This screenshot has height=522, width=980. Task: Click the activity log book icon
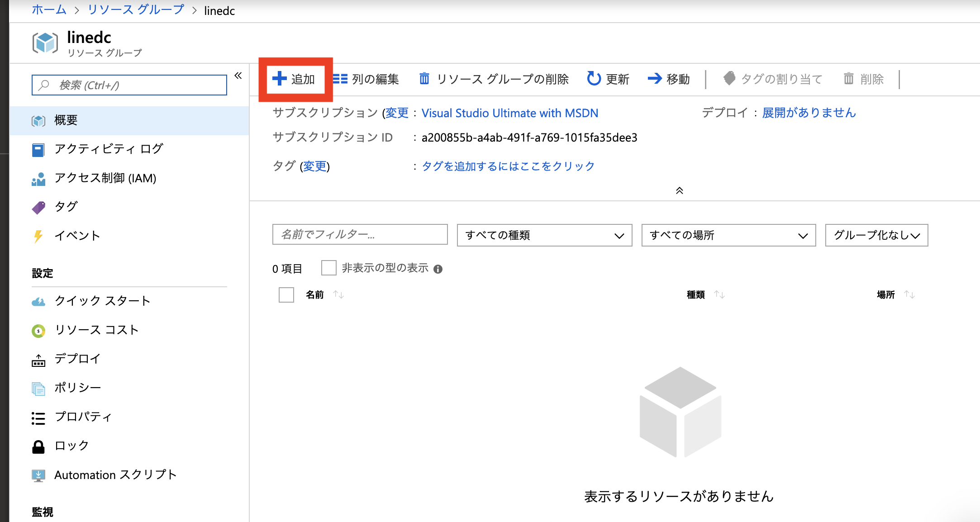(x=38, y=150)
